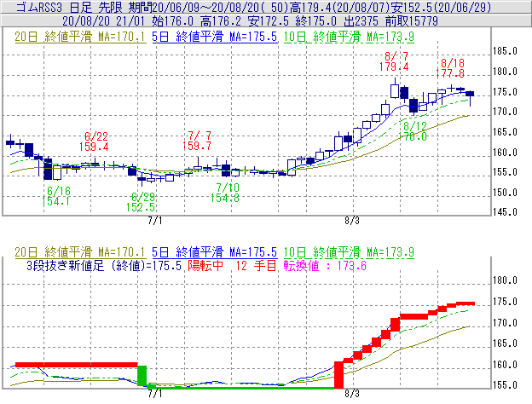This screenshot has height=404, width=532.
Task: Click the 8/7 179.4 peak label
Action: coord(394,61)
